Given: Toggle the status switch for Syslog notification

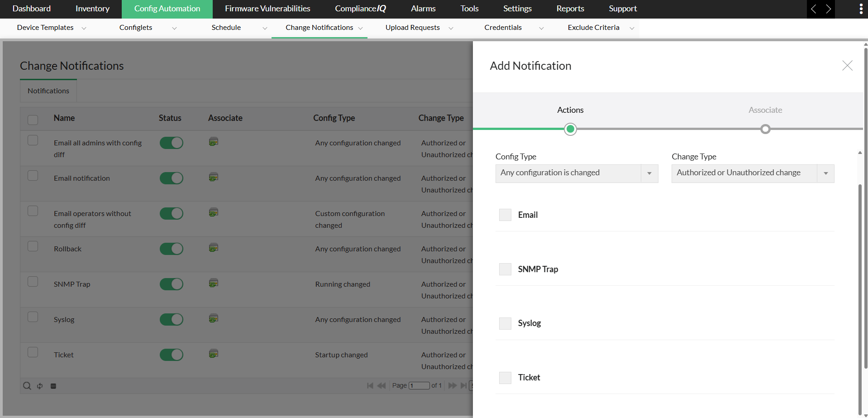Looking at the screenshot, I should pos(172,319).
